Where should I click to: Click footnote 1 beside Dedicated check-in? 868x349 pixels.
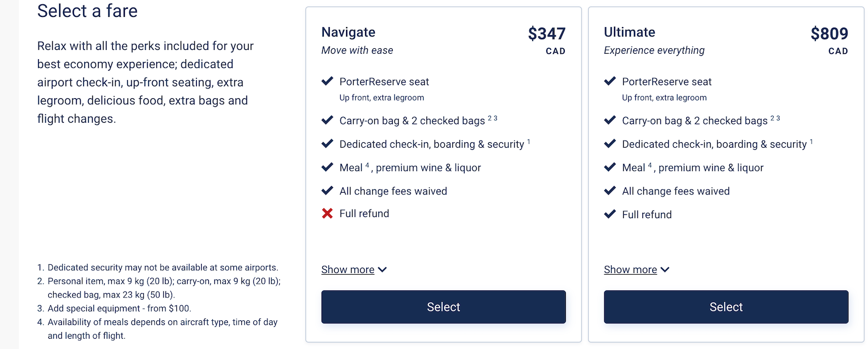pos(527,140)
